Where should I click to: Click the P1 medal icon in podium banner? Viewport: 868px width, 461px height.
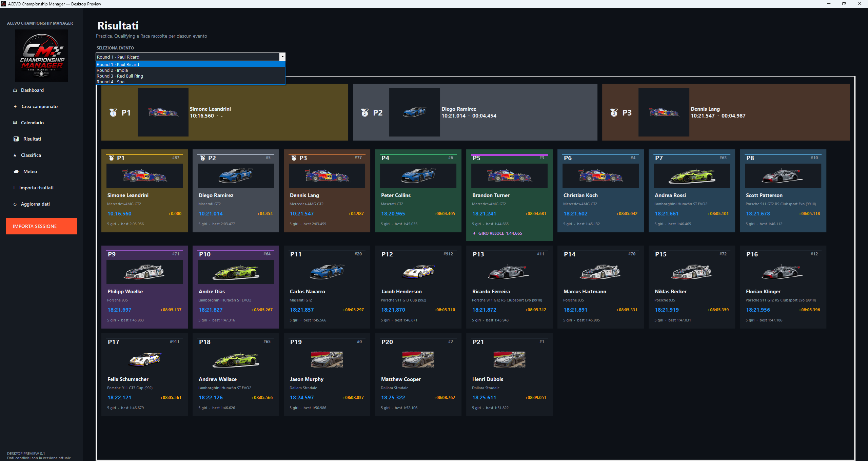113,112
